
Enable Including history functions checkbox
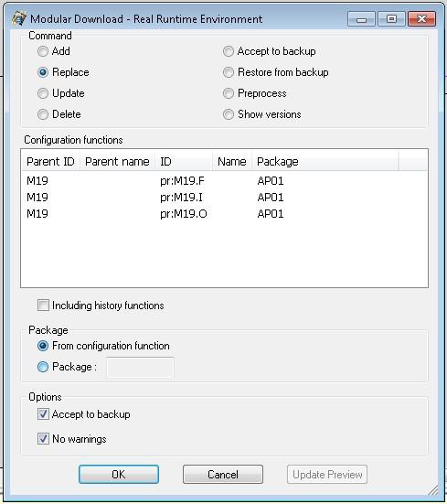pos(43,305)
